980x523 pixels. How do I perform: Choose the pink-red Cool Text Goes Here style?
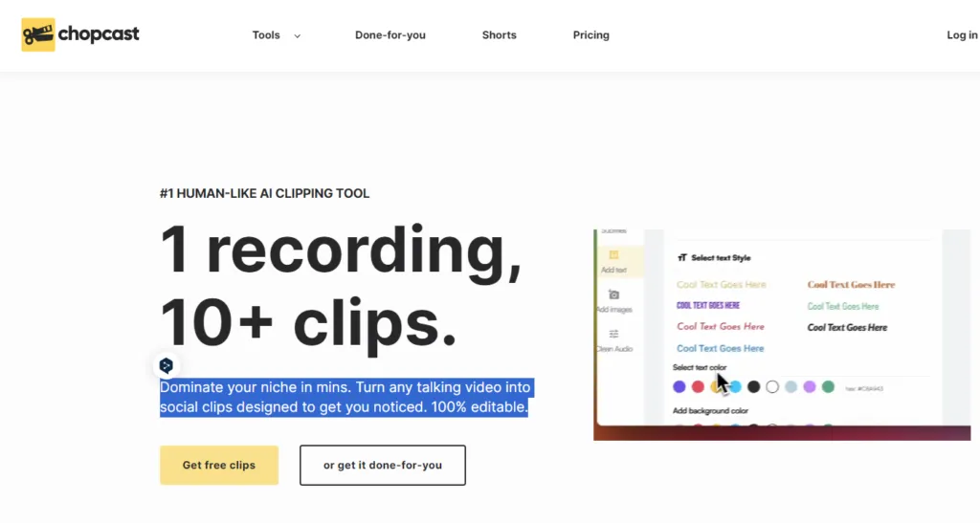click(x=721, y=326)
